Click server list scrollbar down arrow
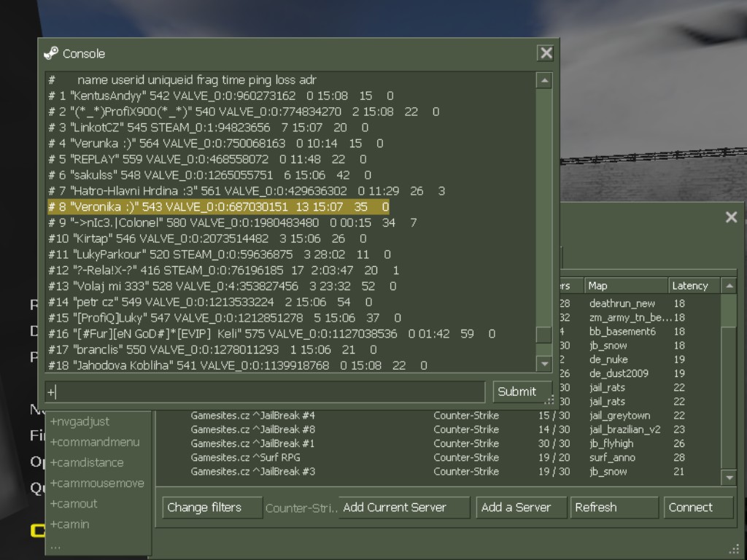Image resolution: width=747 pixels, height=560 pixels. click(729, 478)
